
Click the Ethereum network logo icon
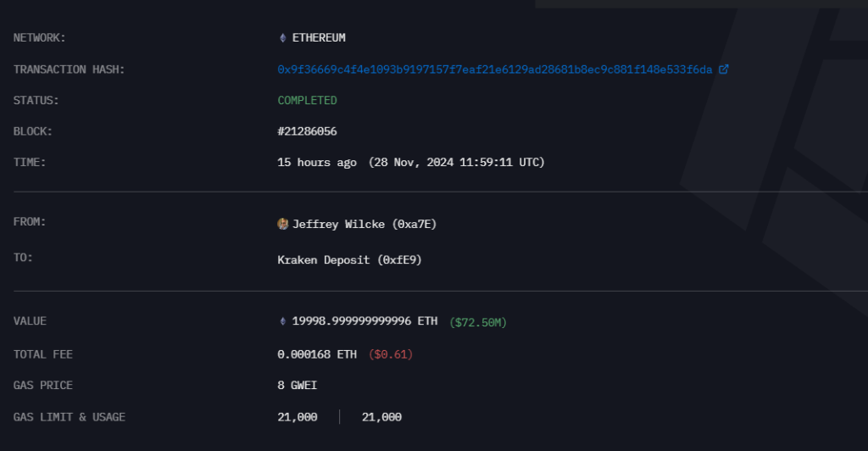click(x=283, y=38)
